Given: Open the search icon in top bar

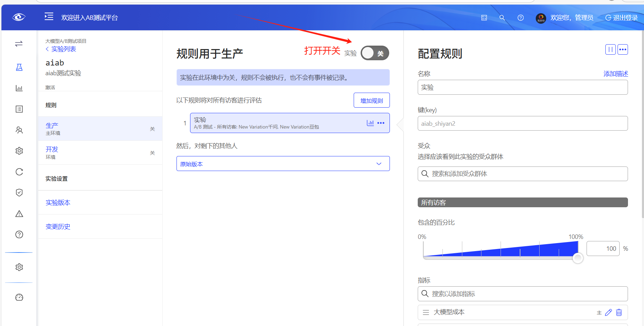Looking at the screenshot, I should point(502,17).
